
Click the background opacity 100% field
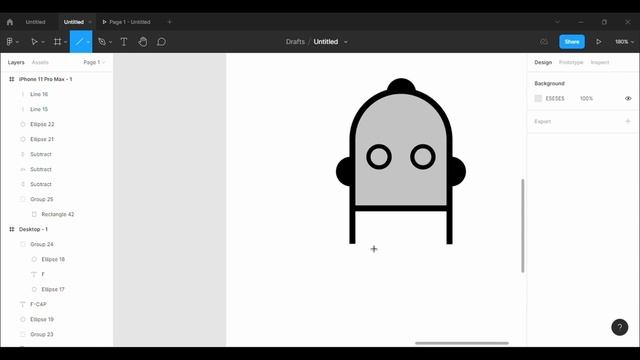(586, 98)
